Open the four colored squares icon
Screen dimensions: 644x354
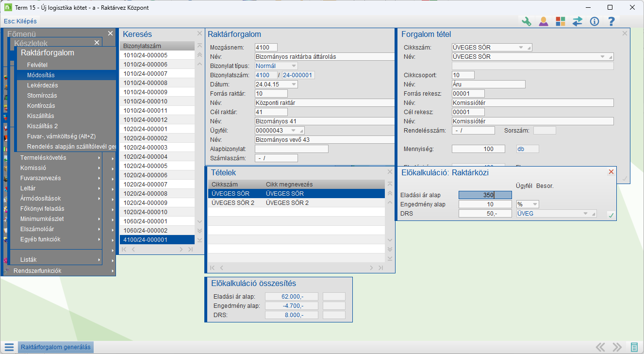coord(561,21)
